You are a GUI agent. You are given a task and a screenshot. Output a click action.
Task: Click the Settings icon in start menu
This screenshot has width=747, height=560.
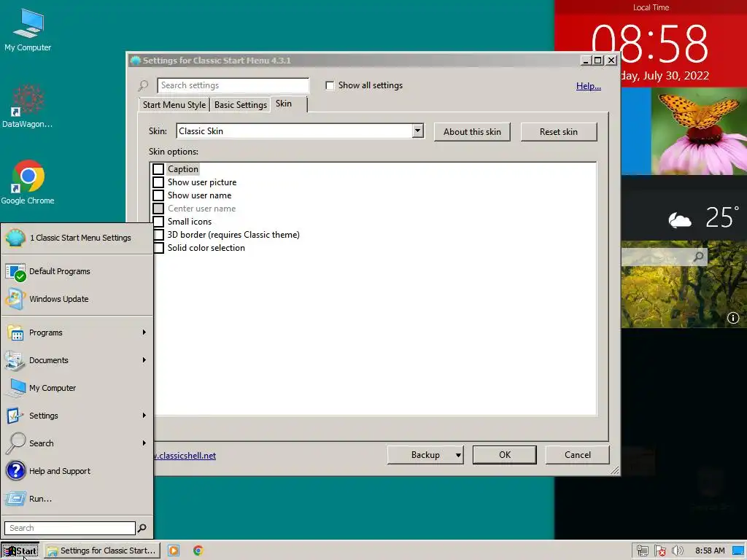coord(15,416)
